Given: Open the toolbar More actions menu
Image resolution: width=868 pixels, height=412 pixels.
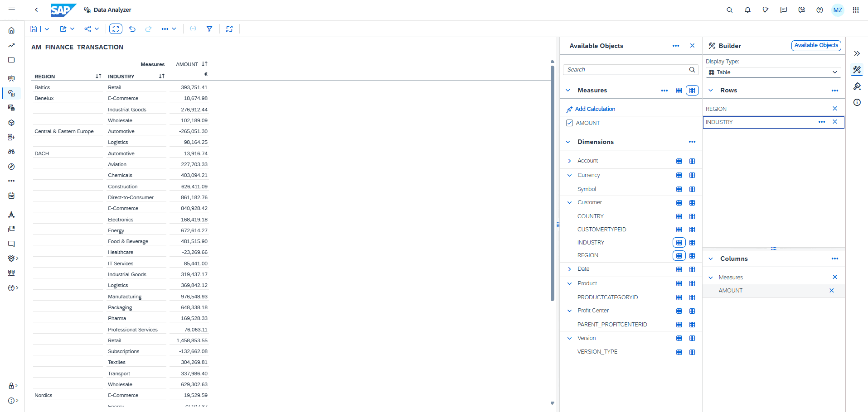Looking at the screenshot, I should pos(169,29).
